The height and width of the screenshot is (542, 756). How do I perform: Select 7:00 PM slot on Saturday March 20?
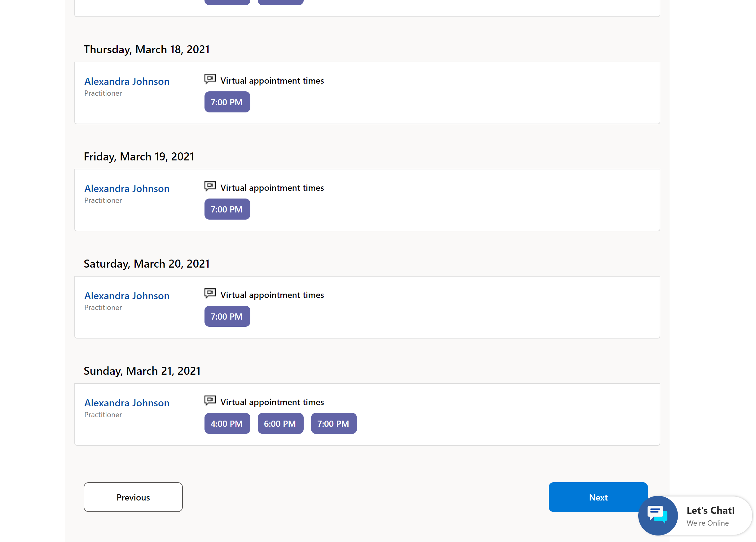227,316
